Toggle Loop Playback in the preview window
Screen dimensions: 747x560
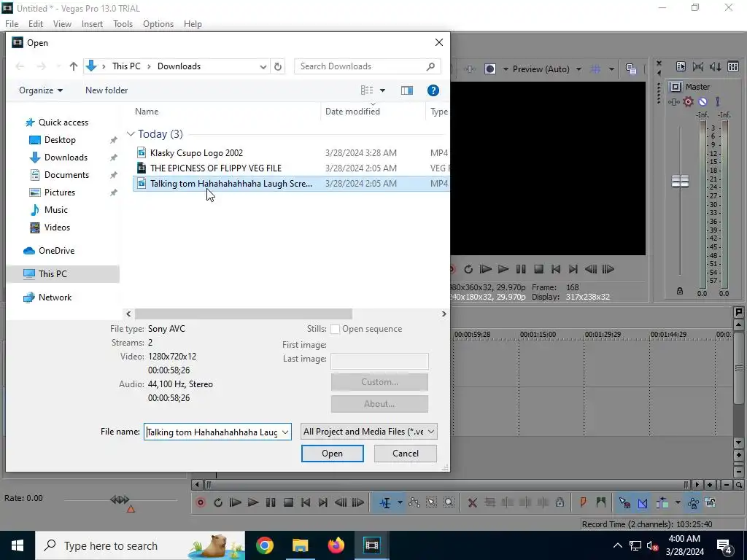pos(468,269)
